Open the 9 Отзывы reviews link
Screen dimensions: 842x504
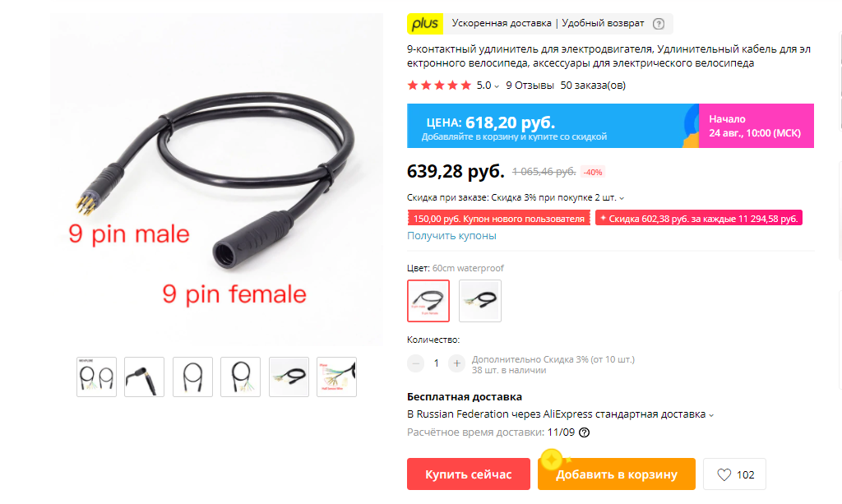click(530, 86)
